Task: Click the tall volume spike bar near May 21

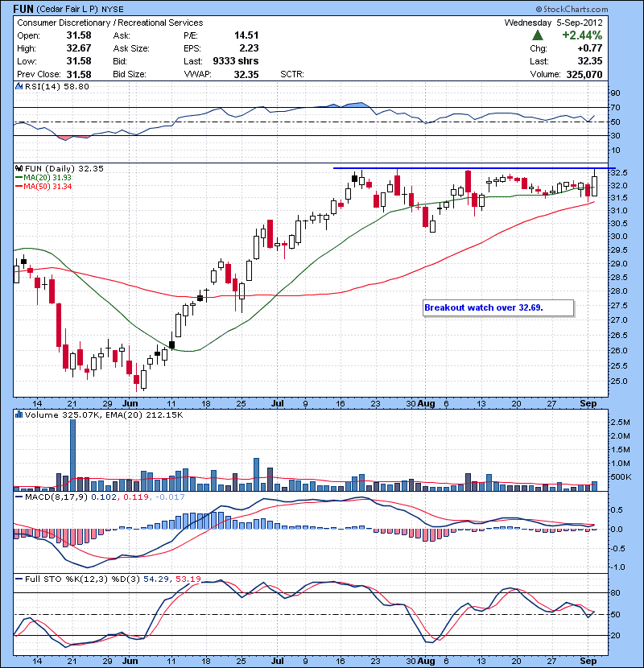Action: coord(73,455)
